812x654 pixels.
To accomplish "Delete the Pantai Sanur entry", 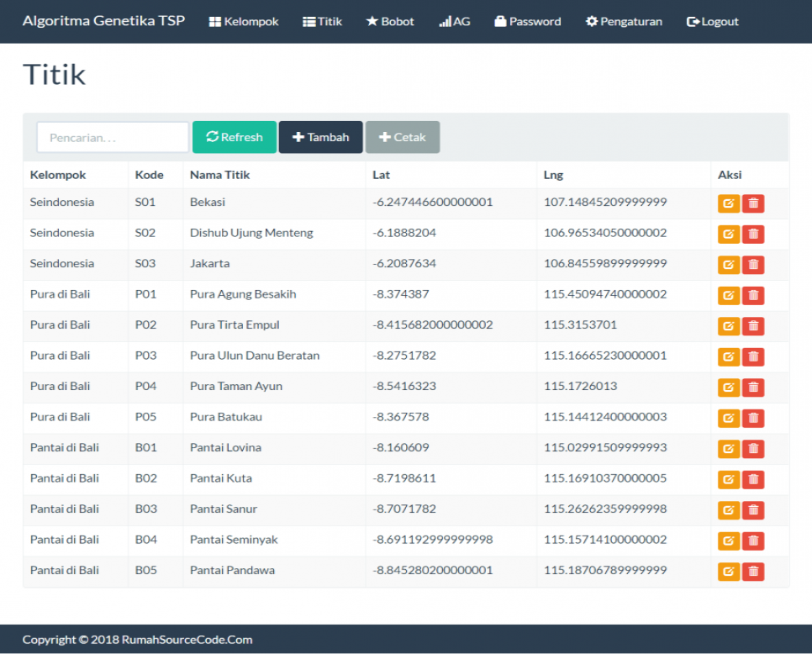I will (x=753, y=510).
